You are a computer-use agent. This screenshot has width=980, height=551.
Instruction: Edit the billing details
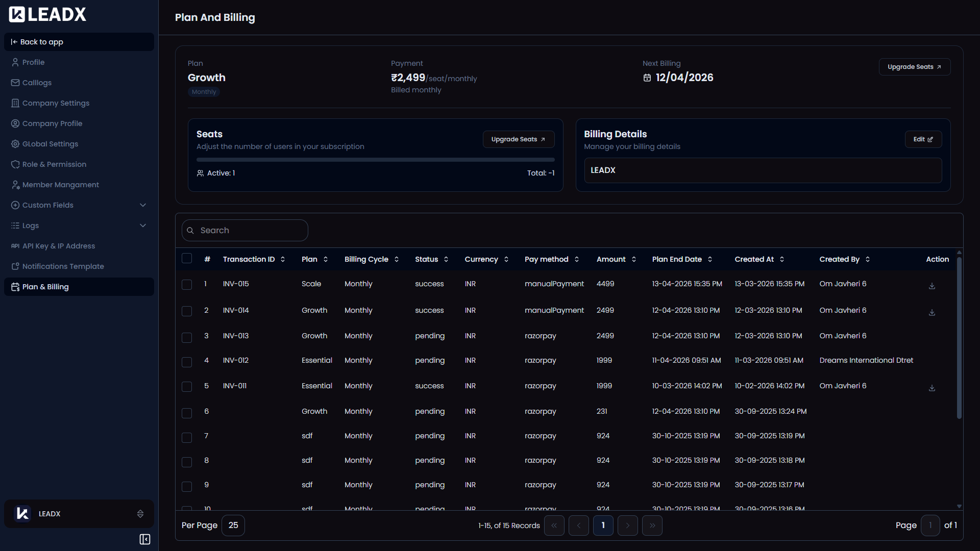923,139
